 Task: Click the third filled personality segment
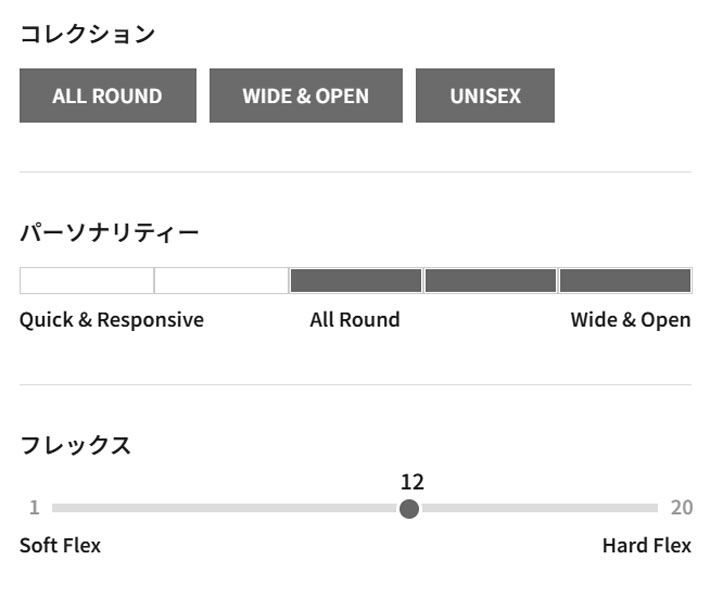(x=356, y=281)
